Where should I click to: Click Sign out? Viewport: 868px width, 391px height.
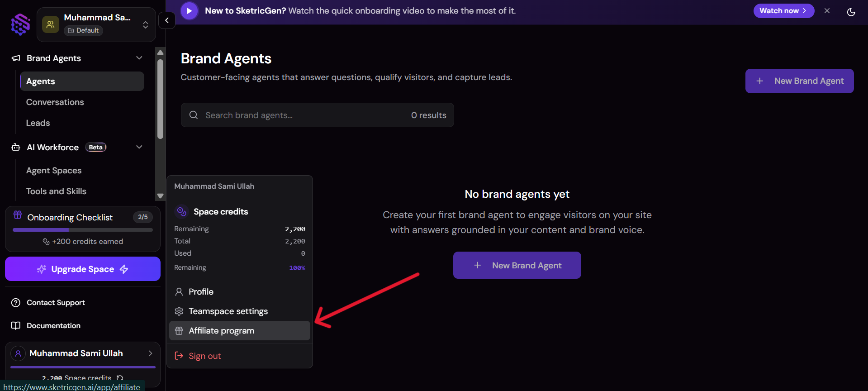tap(240, 356)
